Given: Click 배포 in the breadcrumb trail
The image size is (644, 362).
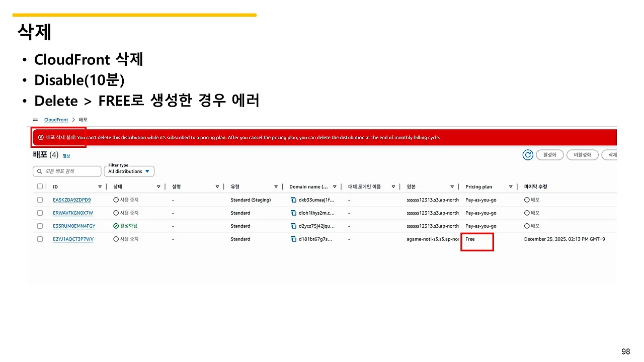Looking at the screenshot, I should (x=83, y=120).
